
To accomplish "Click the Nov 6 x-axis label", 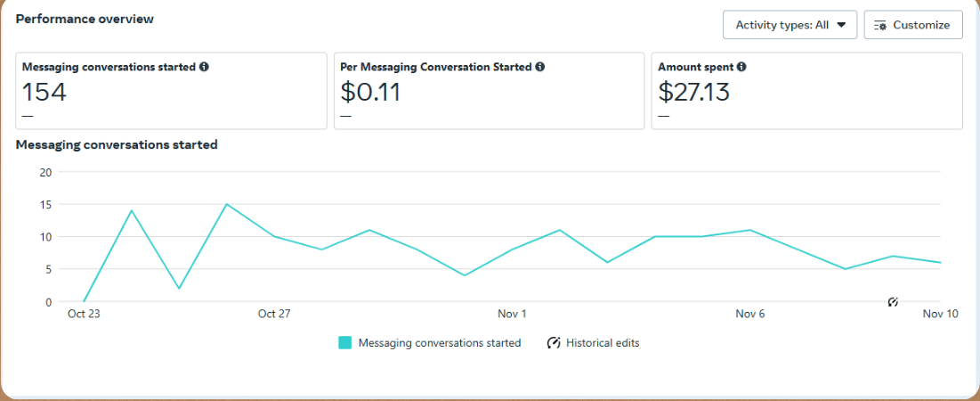I will pos(750,314).
